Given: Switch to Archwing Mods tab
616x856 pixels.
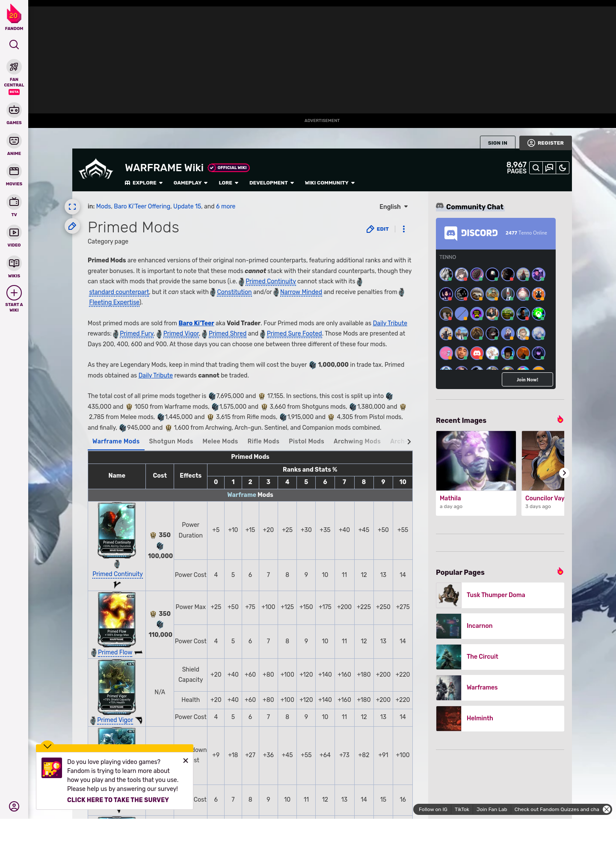Looking at the screenshot, I should [x=357, y=441].
